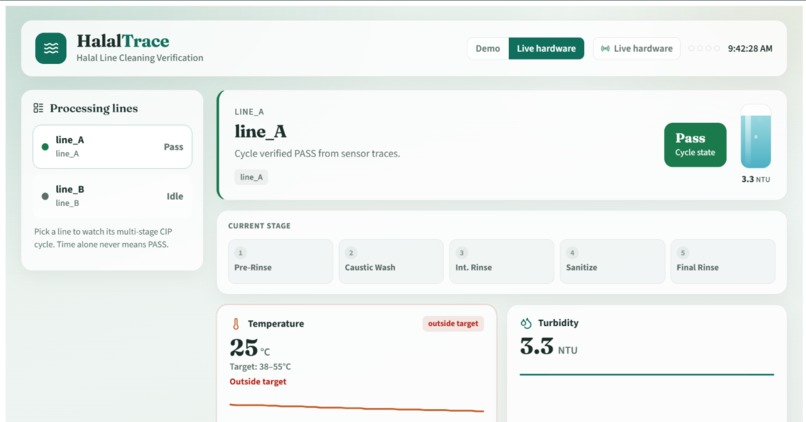Click the Cycle verified PASS description
Screen dimensions: 806x422
(x=317, y=153)
